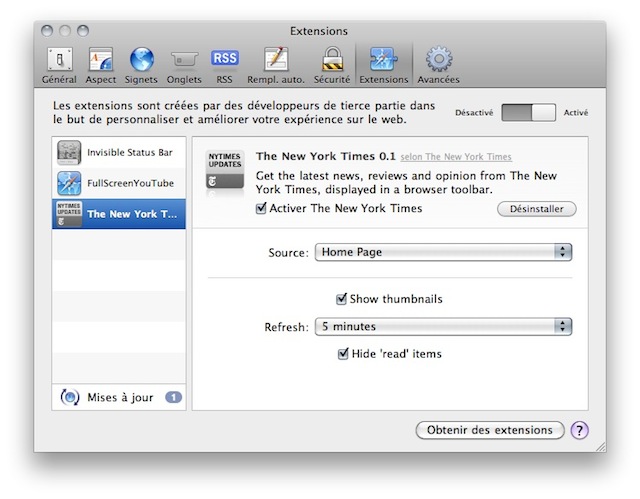Open the Source dropdown set to Home Page
Screen dimensions: 640x499
443,252
